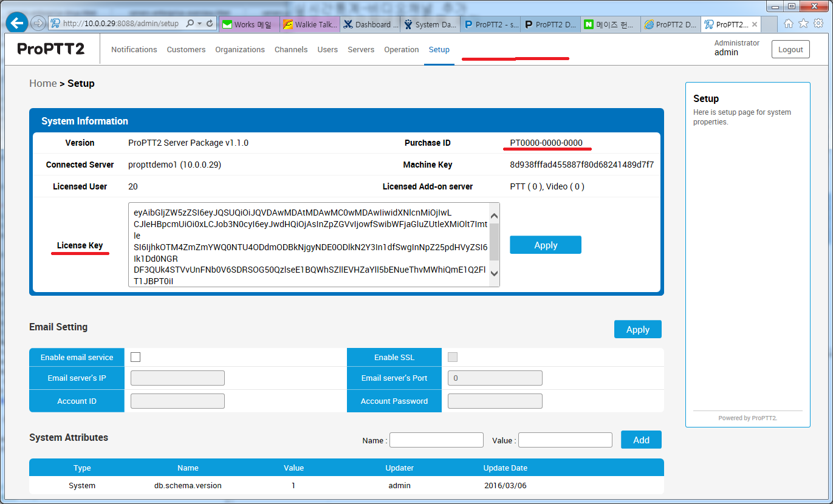Click the Home breadcrumb link

(x=43, y=83)
